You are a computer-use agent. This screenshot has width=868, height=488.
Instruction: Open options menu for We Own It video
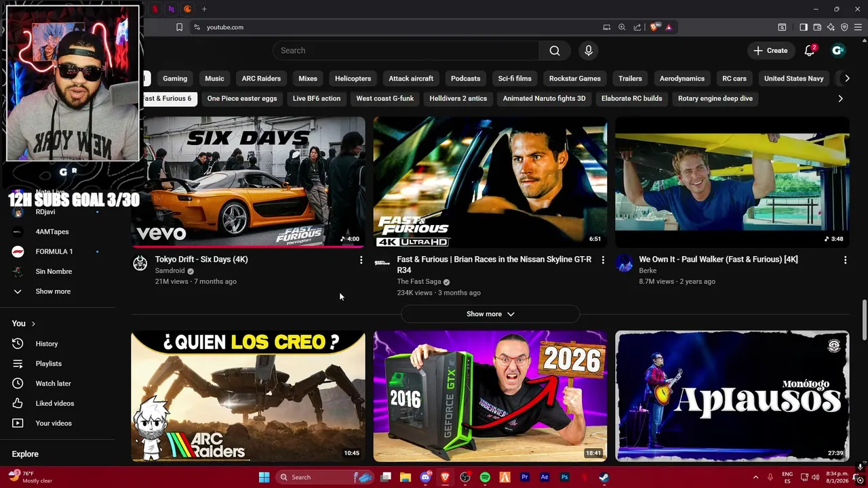(845, 260)
